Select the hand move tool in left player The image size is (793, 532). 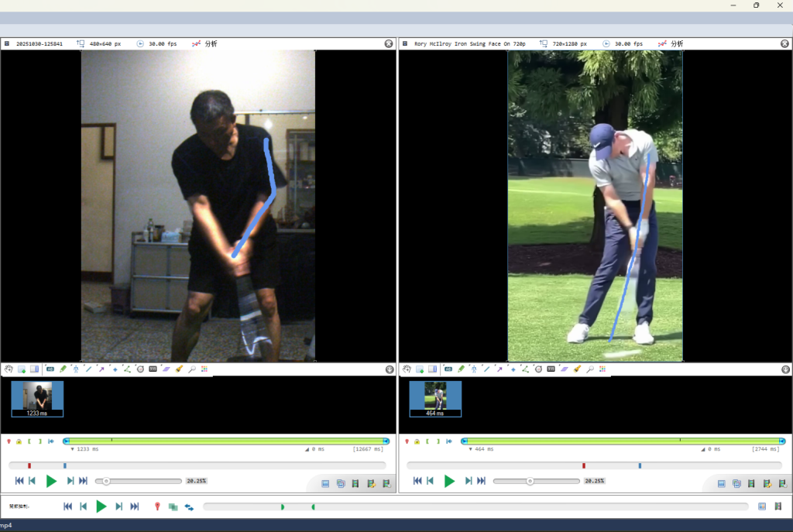9,369
